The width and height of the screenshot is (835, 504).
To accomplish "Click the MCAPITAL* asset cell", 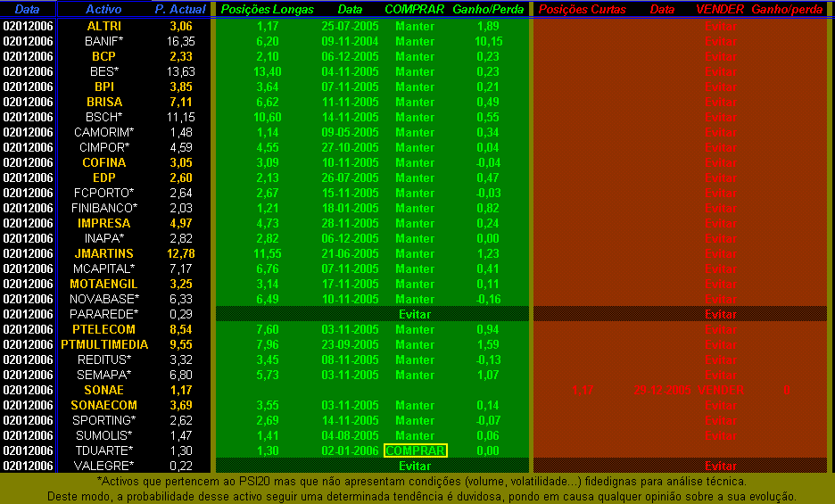I will tap(103, 269).
